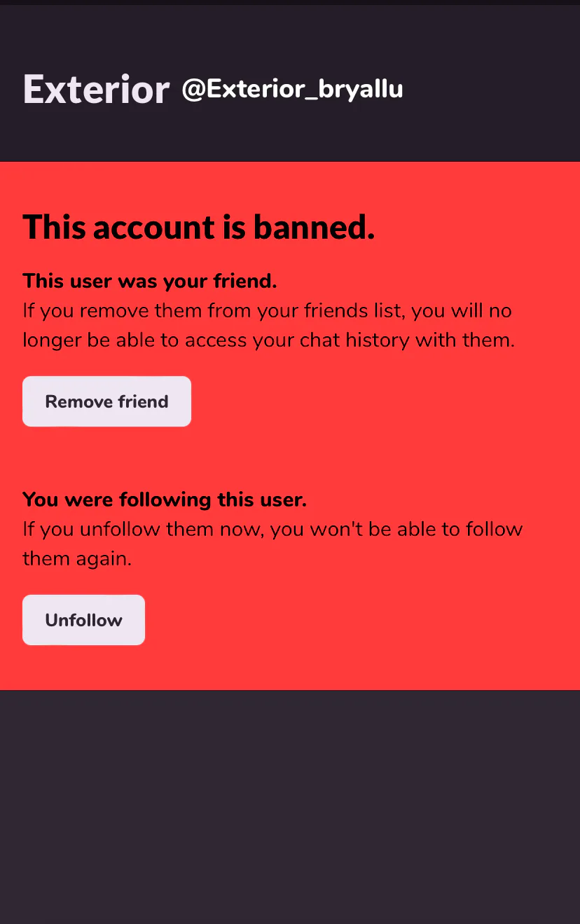Click the "This user was your friend." label
Screen dimensions: 580x924
(150, 281)
